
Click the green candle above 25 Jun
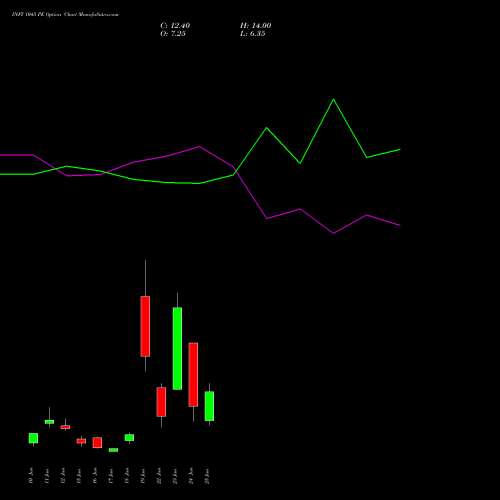point(209,406)
